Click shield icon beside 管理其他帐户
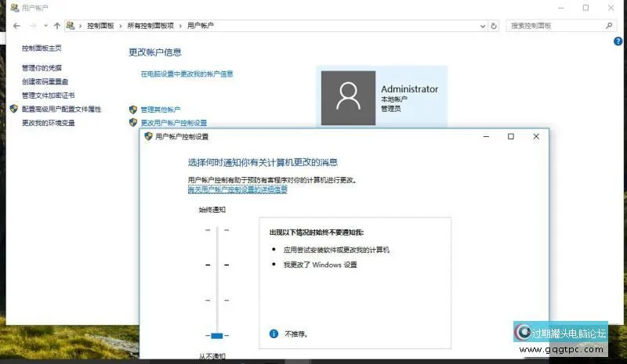 (x=133, y=110)
